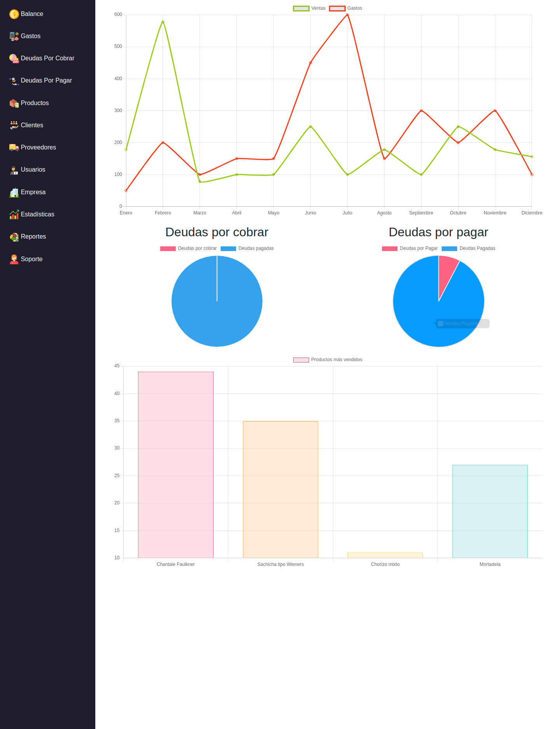Viewport: 560px width, 729px height.
Task: Click the Deudas Por Cobrar icon
Action: click(14, 58)
